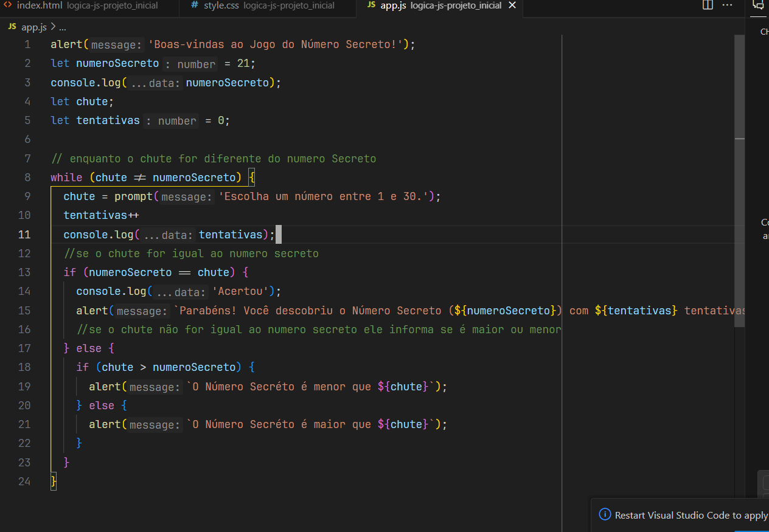Image resolution: width=769 pixels, height=532 pixels.
Task: Click the value 21 on line 2
Action: (243, 63)
